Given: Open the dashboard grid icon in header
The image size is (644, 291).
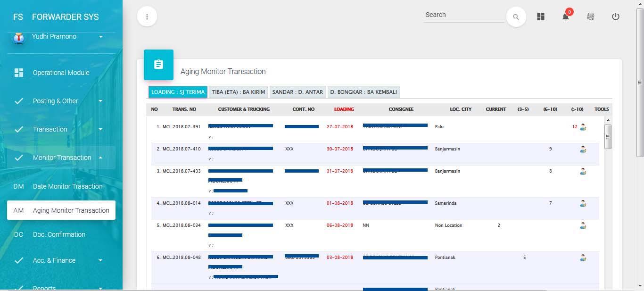Looking at the screenshot, I should [x=541, y=17].
